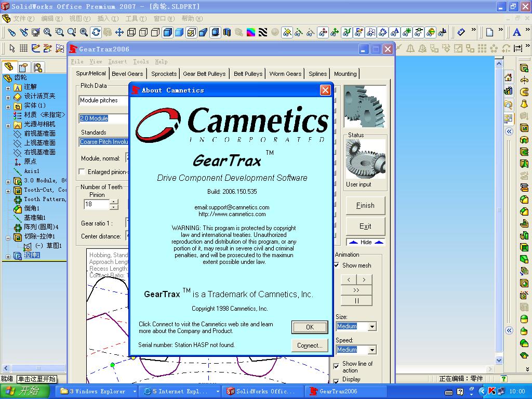This screenshot has height=399, width=532.
Task: Click the Zoom In/Out tool
Action: point(72,32)
